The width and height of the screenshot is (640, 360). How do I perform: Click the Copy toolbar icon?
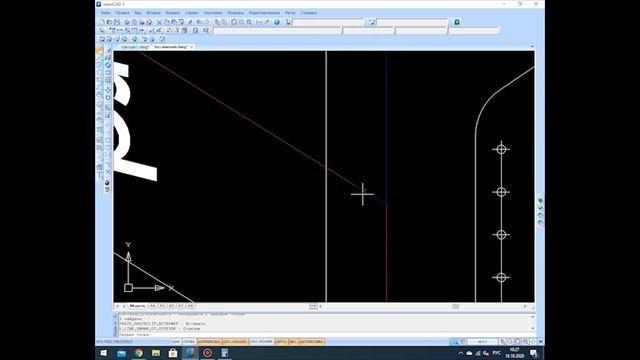tap(167, 22)
